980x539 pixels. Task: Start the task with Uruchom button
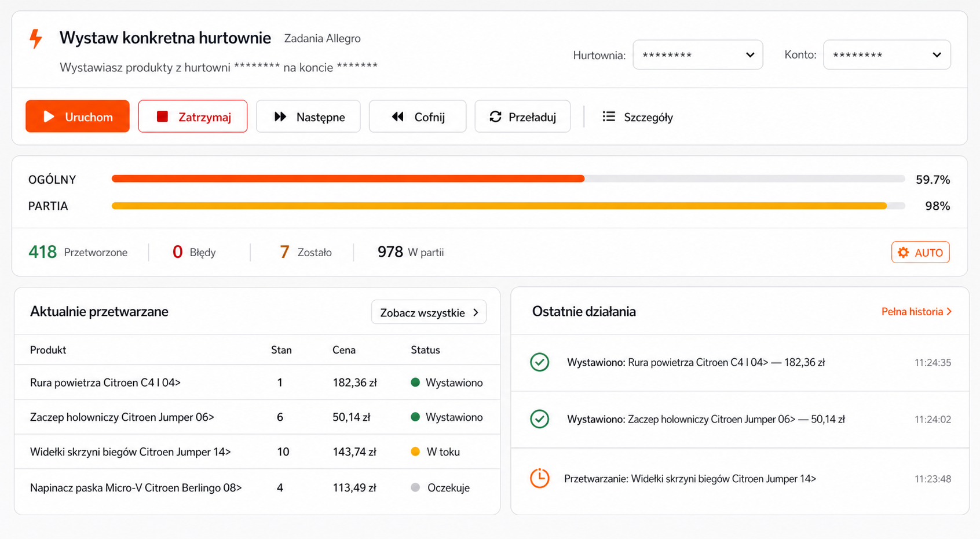pyautogui.click(x=78, y=116)
